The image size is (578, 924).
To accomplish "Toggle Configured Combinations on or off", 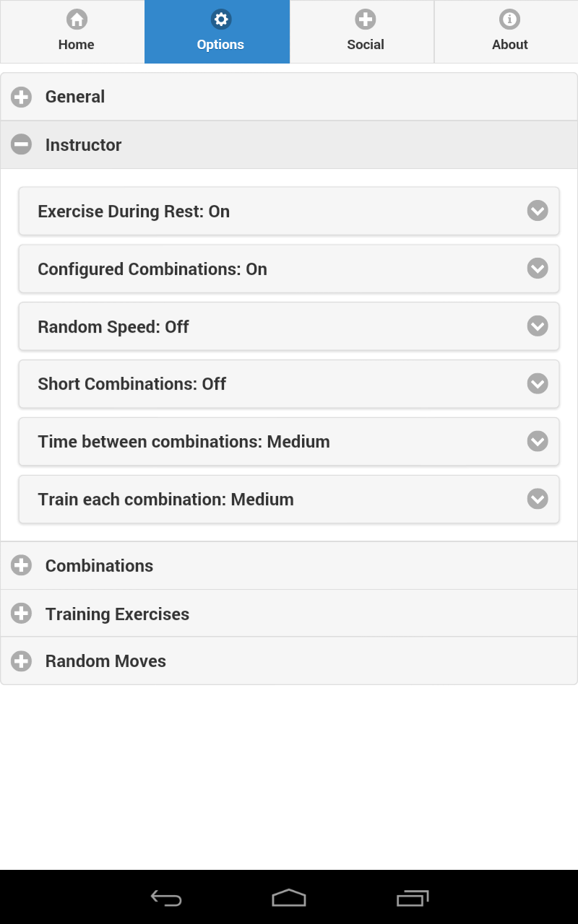I will 289,269.
